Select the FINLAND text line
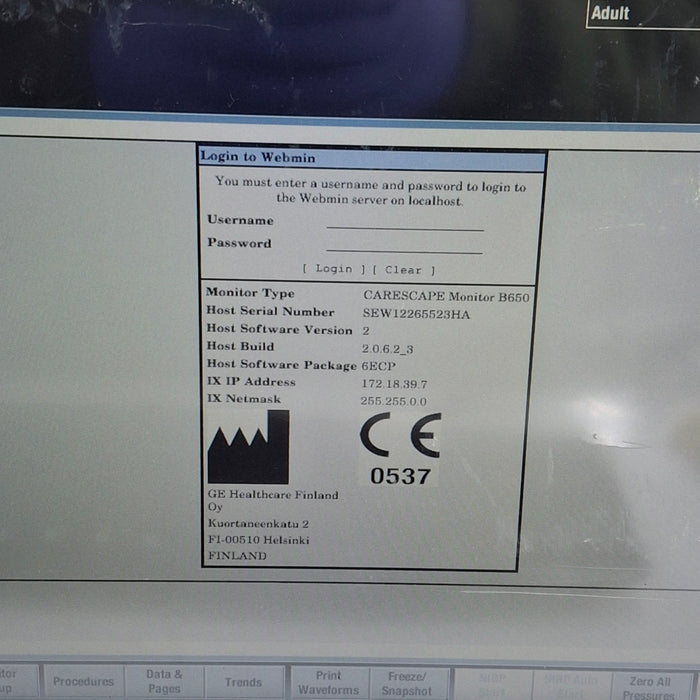Viewport: 700px width, 700px height. point(238,556)
